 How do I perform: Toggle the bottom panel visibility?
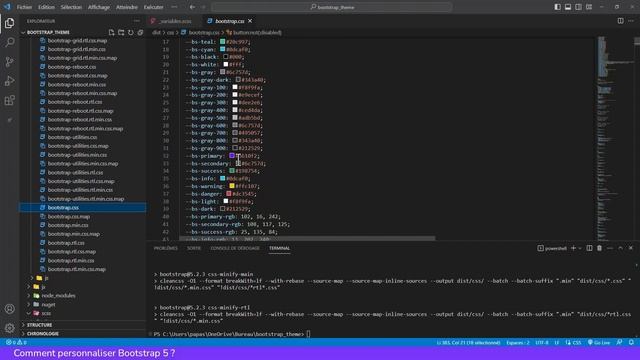(x=568, y=7)
